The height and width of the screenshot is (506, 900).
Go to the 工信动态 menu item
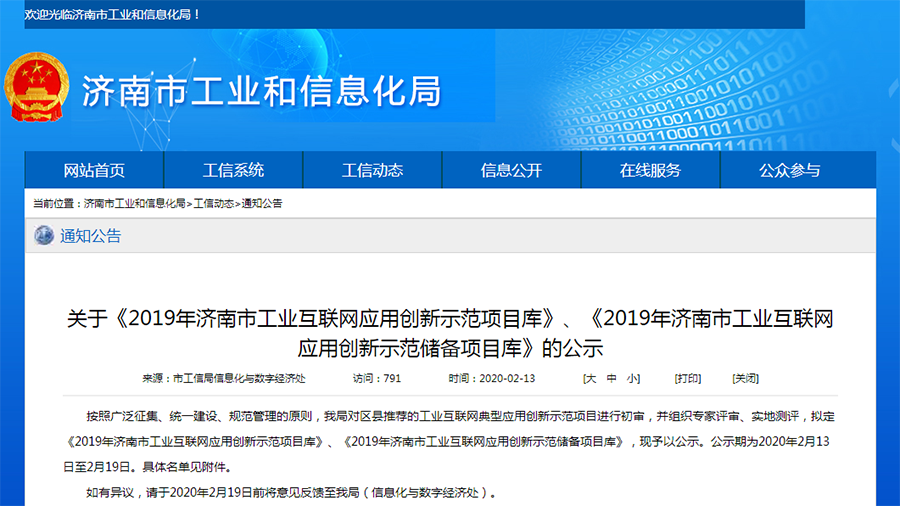(372, 170)
